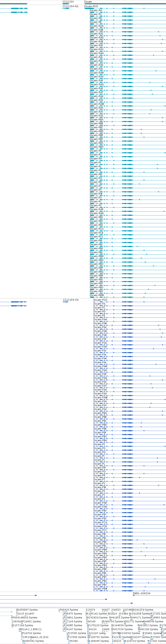166x644 pixels.
Task: Open EST label LP24085.5prime
Action: 72,625
